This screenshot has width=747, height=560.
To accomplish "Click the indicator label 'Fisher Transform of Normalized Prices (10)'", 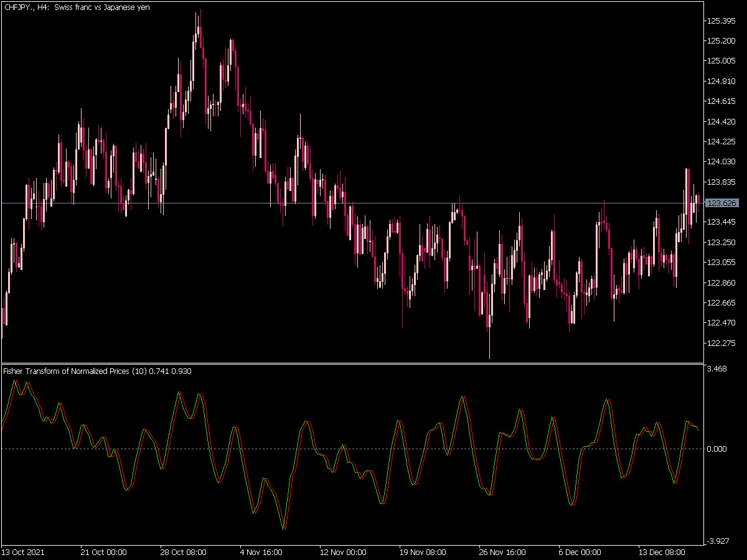I will click(x=75, y=371).
